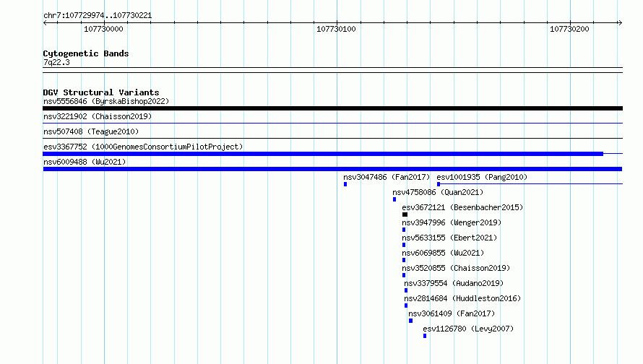Select the nsv3221902 (Chaisson2019) variant label
Screen dimensions: 643x364
pyautogui.click(x=98, y=116)
